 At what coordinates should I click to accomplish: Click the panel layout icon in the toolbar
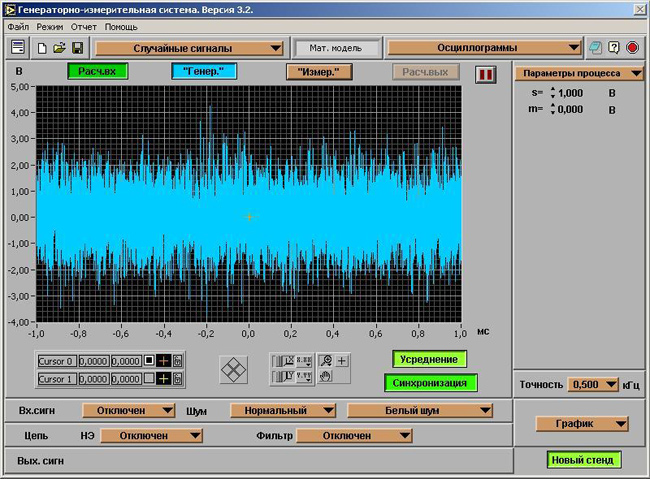pyautogui.click(x=18, y=48)
